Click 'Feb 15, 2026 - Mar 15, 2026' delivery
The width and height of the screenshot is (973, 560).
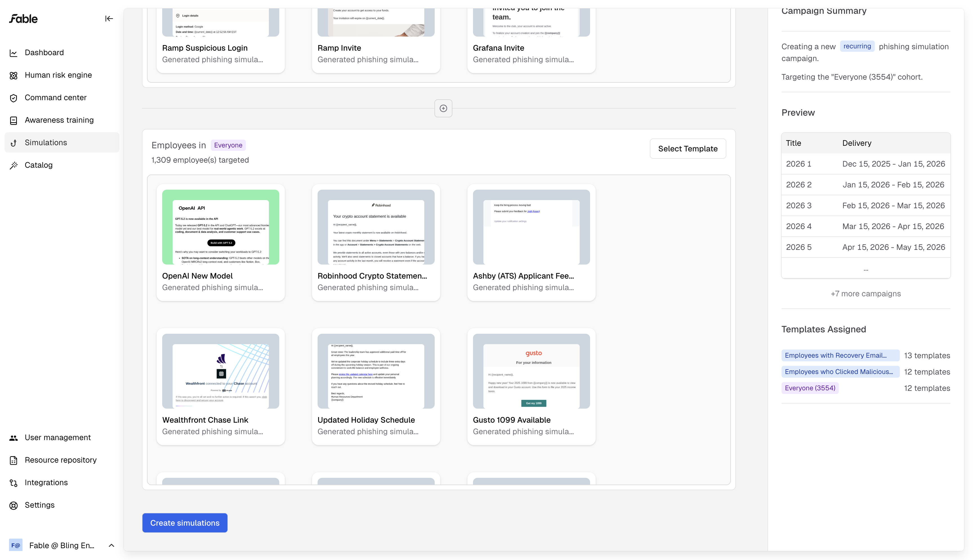tap(893, 206)
